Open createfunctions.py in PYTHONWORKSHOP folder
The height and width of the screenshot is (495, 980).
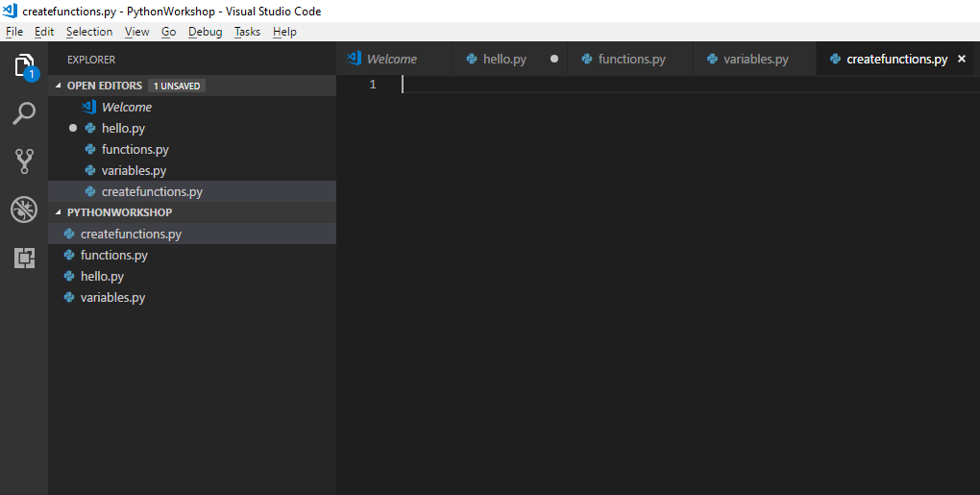(192, 234)
